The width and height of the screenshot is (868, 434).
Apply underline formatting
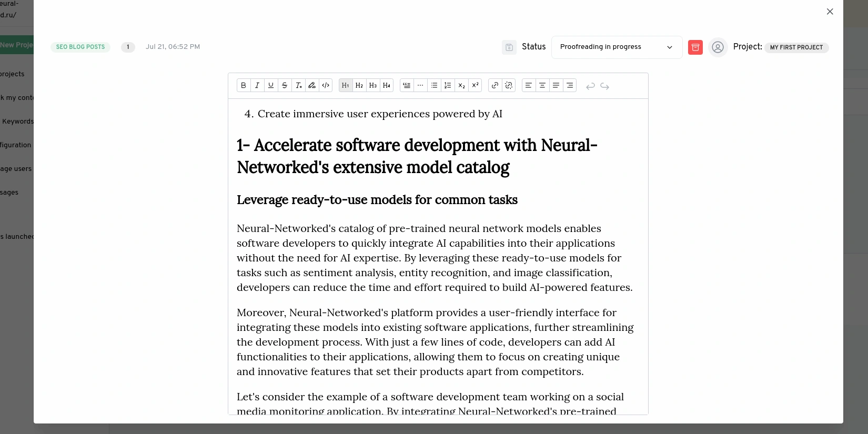pyautogui.click(x=271, y=85)
